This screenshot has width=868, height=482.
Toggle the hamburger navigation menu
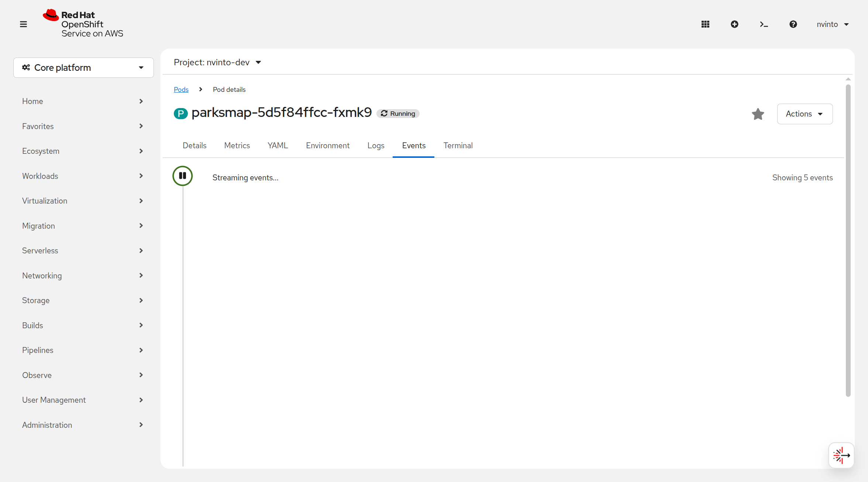pyautogui.click(x=23, y=24)
